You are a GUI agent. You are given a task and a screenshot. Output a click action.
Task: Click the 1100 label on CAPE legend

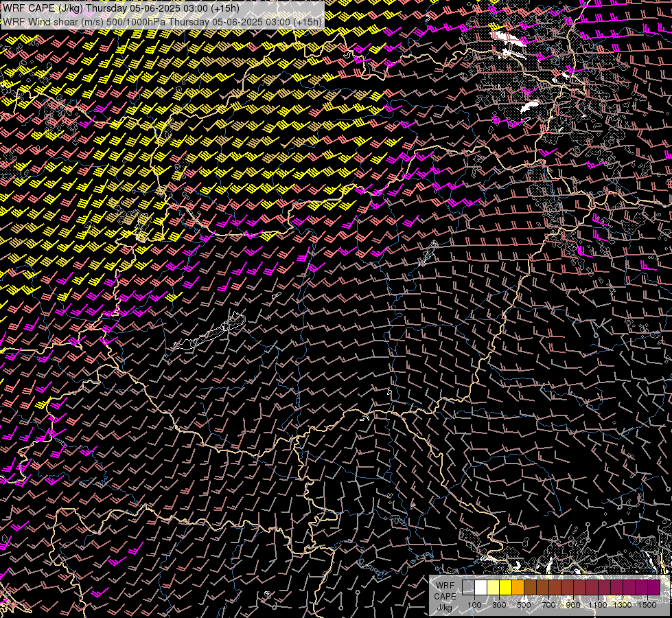tap(598, 605)
